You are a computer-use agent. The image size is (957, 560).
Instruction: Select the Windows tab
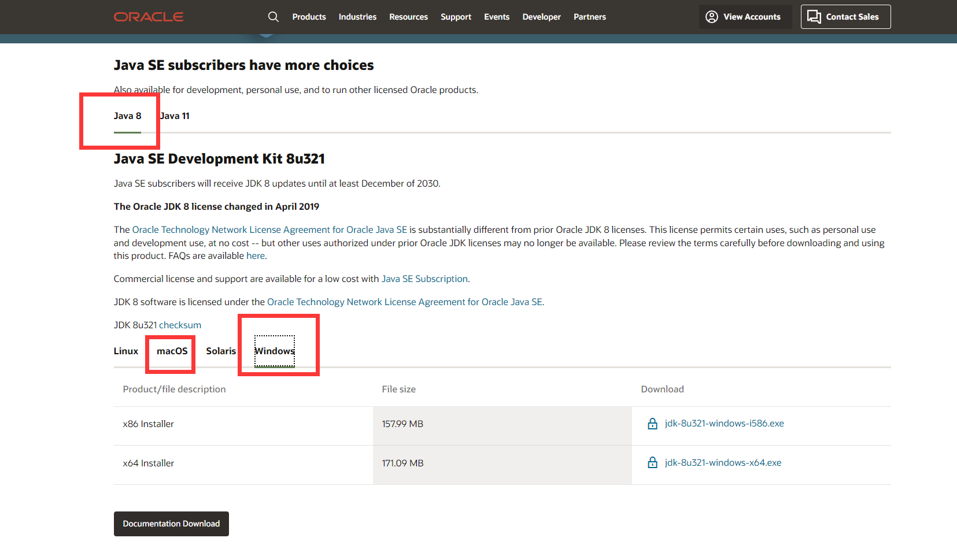(275, 351)
